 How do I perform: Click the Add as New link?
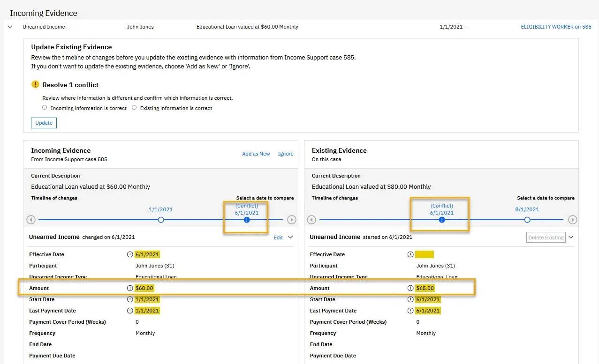coord(256,154)
